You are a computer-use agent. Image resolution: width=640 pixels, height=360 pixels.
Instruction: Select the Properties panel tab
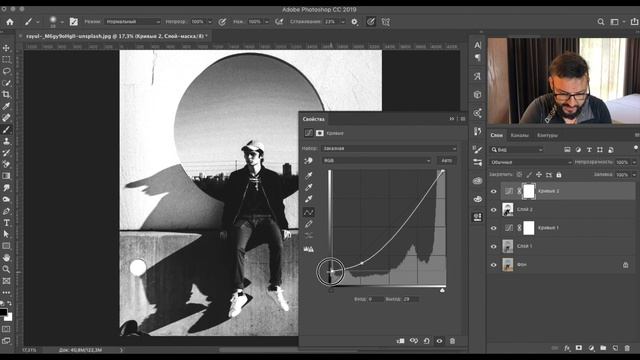(x=313, y=119)
